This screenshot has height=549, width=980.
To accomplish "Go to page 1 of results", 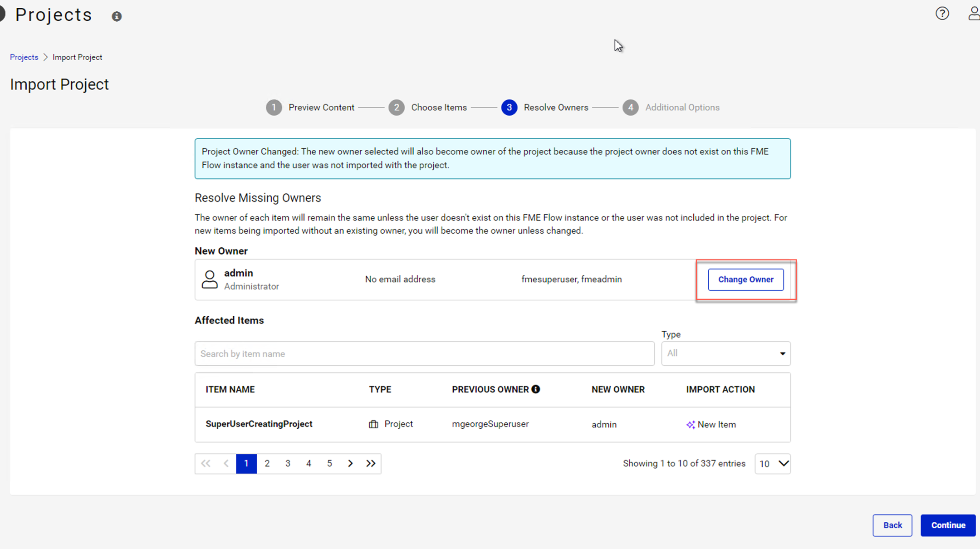I will tap(246, 464).
